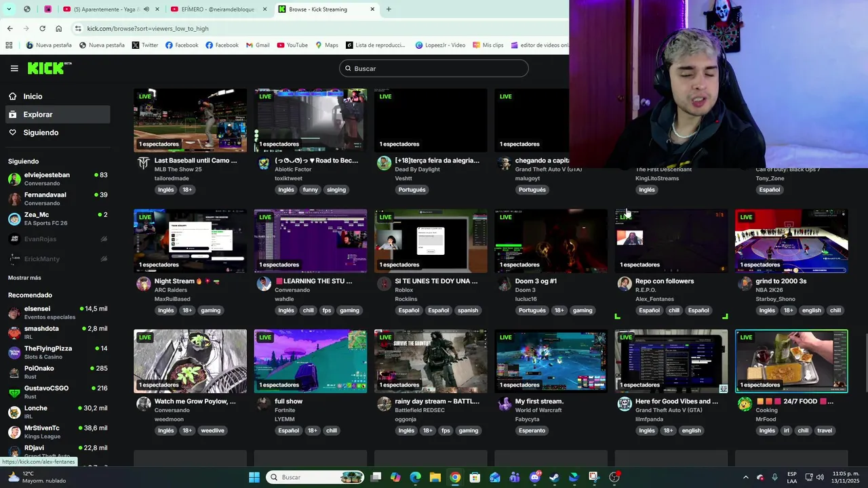Open the Night Stream thumbnail
This screenshot has width=868, height=488.
click(190, 241)
